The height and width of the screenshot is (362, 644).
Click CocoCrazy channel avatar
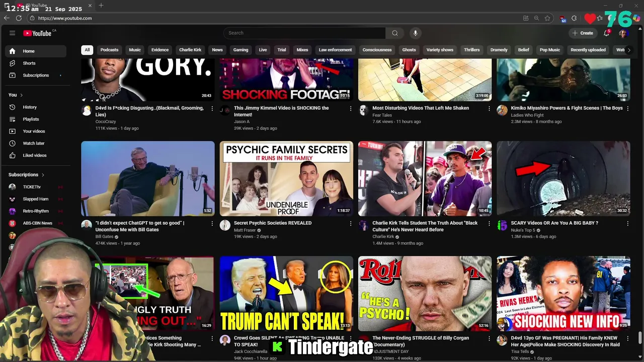click(87, 111)
